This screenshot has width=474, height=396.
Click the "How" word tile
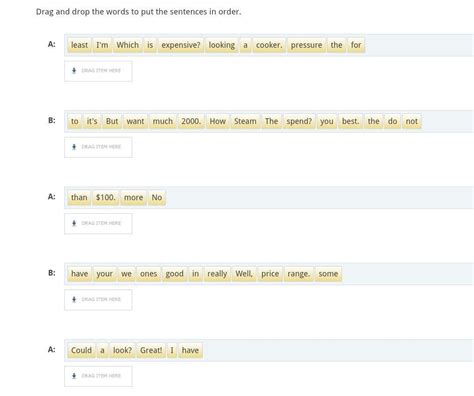point(217,121)
